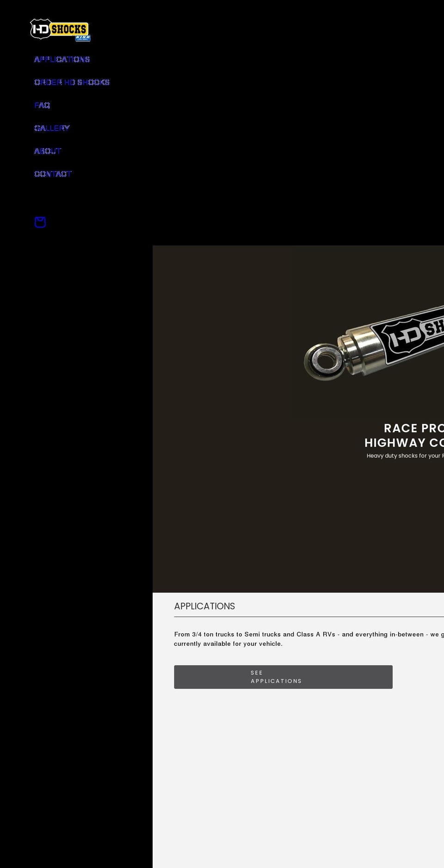Click the 'Heavy duty shocks for your' subtitle

click(x=405, y=456)
